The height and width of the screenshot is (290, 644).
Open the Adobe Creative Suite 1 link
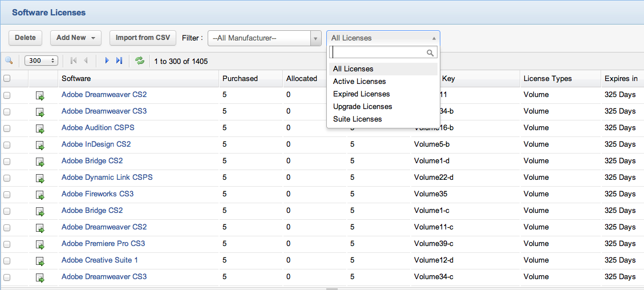100,260
